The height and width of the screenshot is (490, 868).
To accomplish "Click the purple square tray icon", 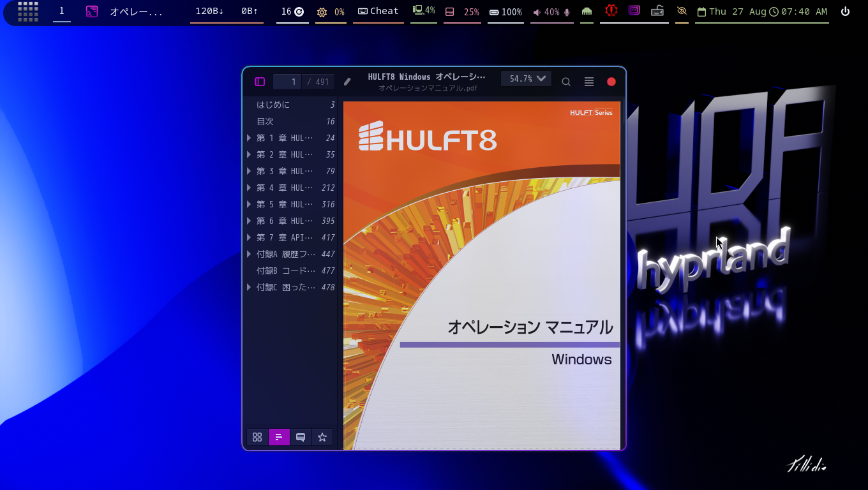I will tap(634, 11).
